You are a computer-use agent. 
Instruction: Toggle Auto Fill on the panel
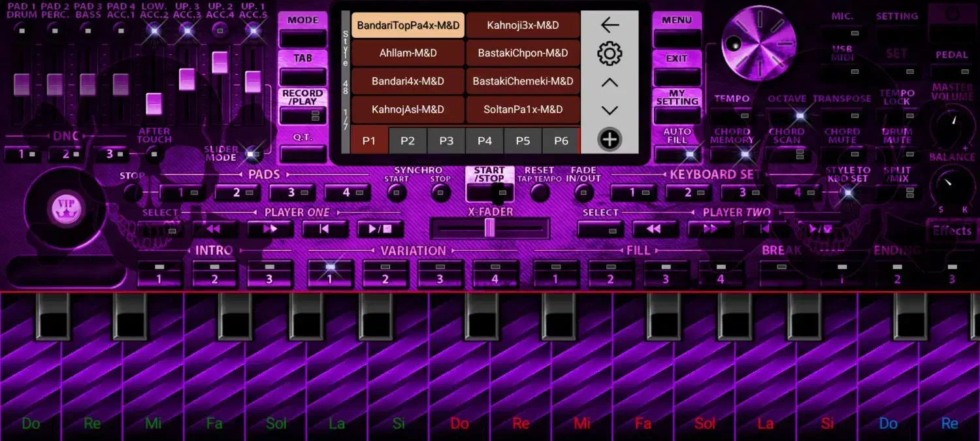(x=677, y=154)
